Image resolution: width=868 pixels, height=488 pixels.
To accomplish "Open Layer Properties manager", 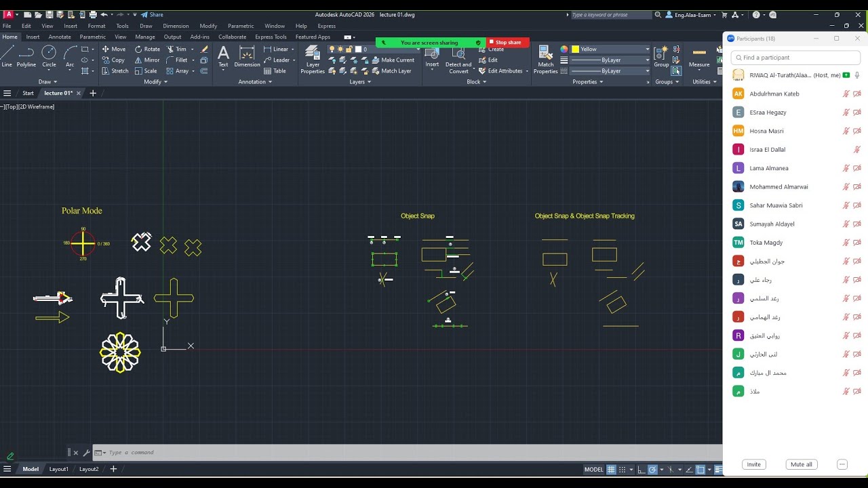I will [313, 60].
